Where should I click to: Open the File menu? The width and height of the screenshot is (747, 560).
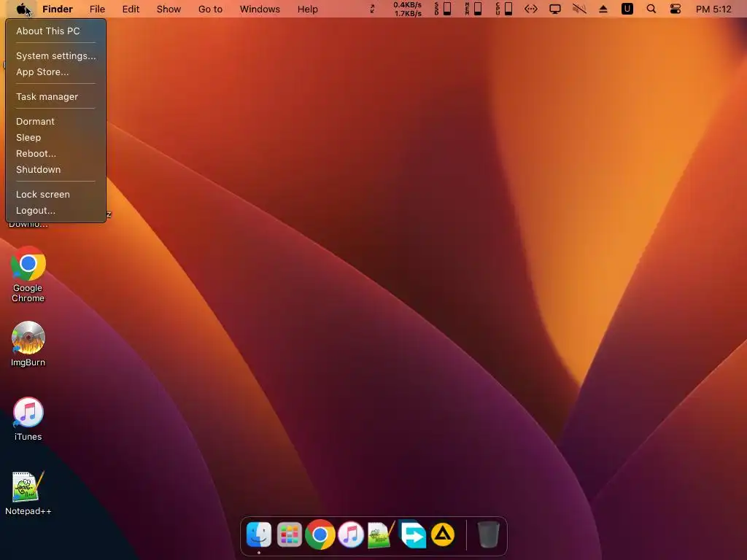tap(97, 9)
